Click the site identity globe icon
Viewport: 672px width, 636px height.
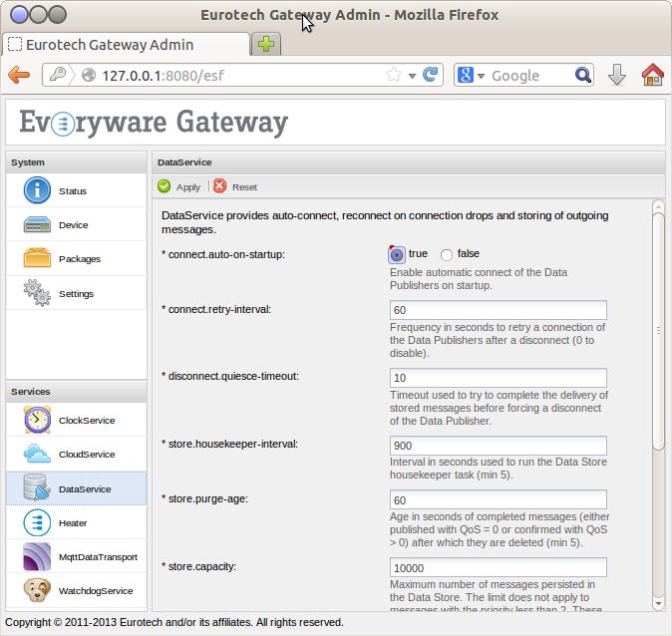[89, 75]
